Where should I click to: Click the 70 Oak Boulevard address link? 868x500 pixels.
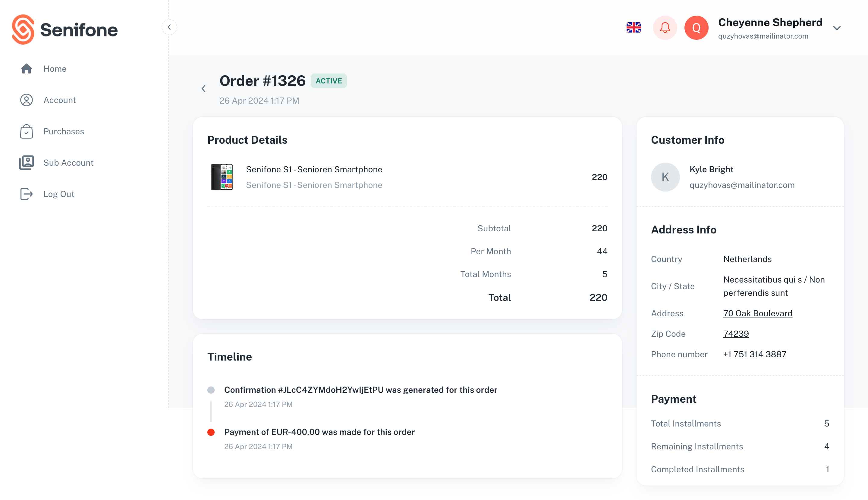point(758,313)
